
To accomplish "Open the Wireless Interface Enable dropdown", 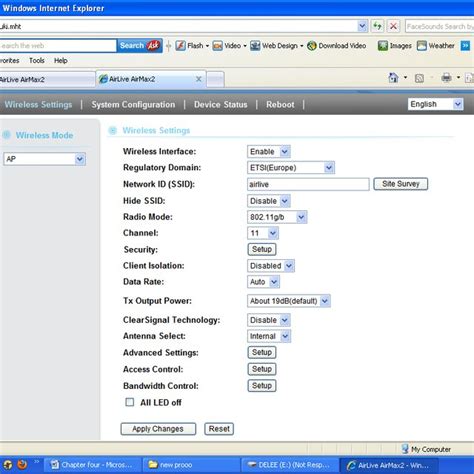I will [x=269, y=152].
